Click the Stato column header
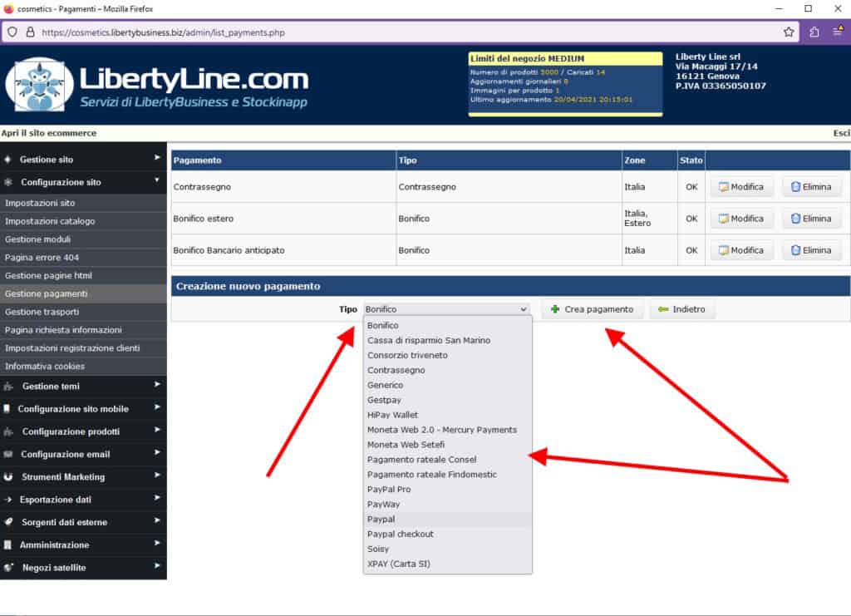 (691, 160)
